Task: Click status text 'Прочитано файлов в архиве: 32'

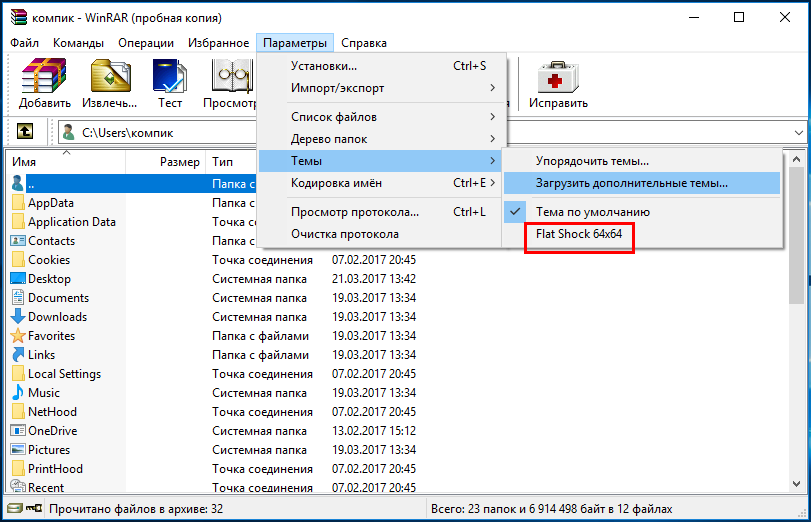Action: pos(136,509)
